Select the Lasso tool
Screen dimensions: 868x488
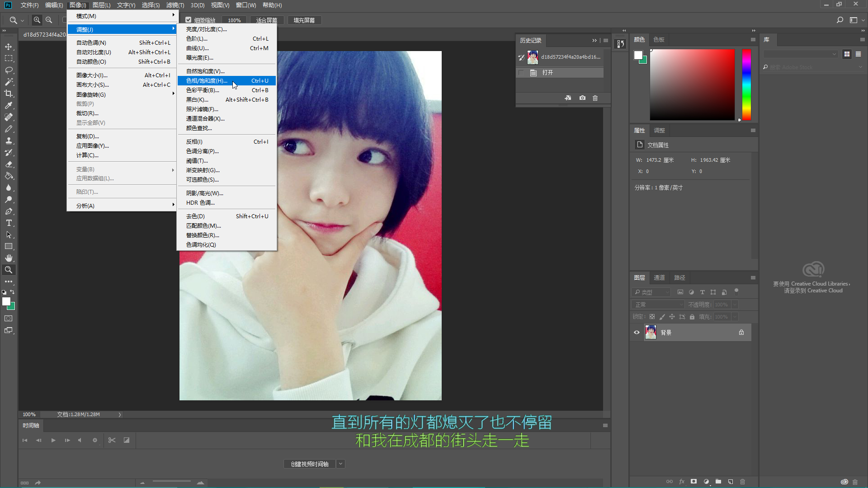[x=9, y=70]
